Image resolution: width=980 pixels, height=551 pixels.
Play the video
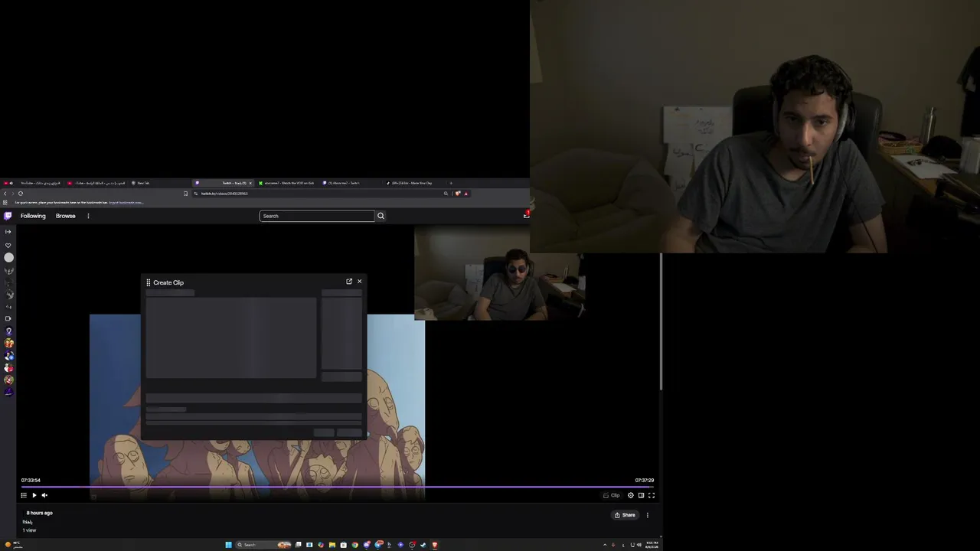coord(34,495)
